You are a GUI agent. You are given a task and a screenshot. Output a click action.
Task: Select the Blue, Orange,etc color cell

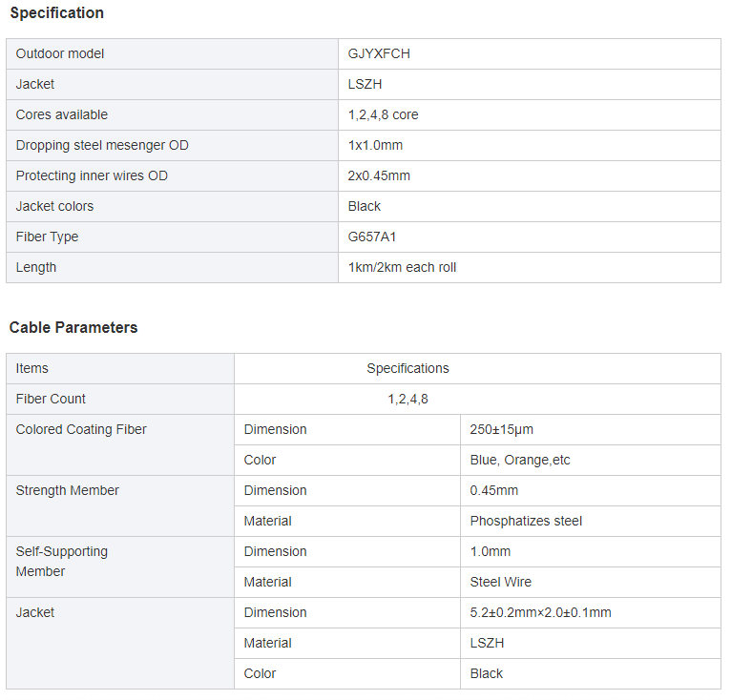coord(591,461)
